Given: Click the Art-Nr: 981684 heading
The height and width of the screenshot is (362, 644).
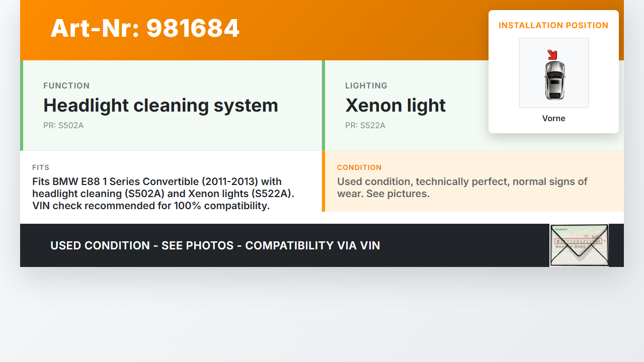Looking at the screenshot, I should click(x=145, y=28).
